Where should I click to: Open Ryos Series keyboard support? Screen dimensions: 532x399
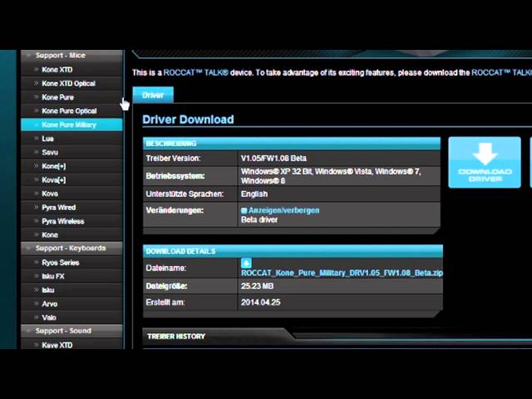tap(71, 263)
